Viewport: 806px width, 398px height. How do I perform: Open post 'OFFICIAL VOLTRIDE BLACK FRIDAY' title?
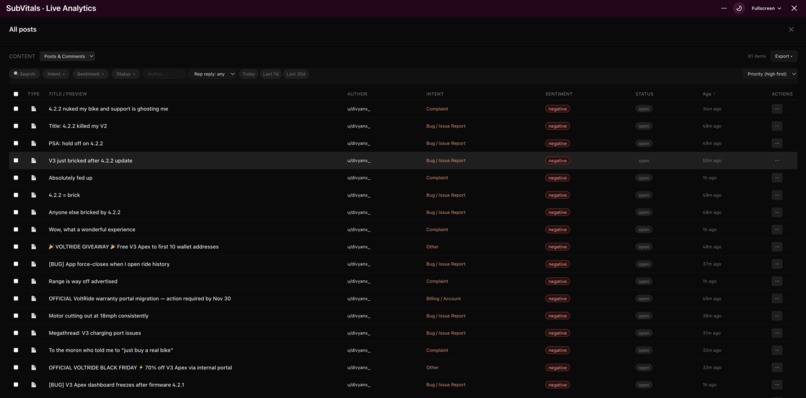pyautogui.click(x=140, y=368)
